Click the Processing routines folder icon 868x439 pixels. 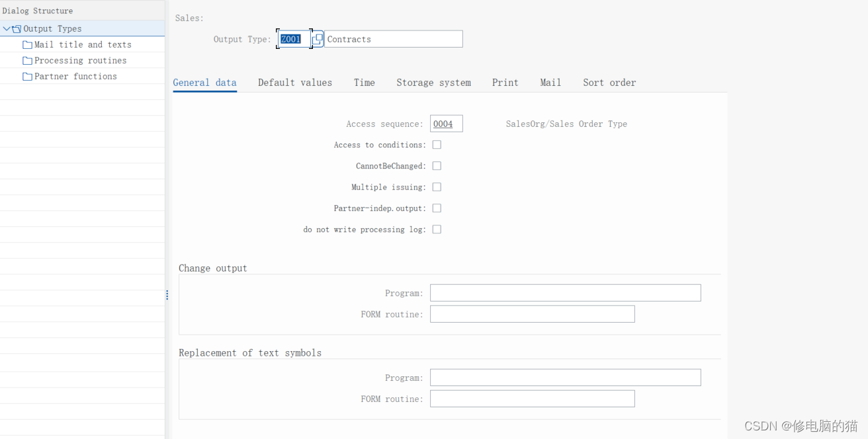(x=27, y=60)
